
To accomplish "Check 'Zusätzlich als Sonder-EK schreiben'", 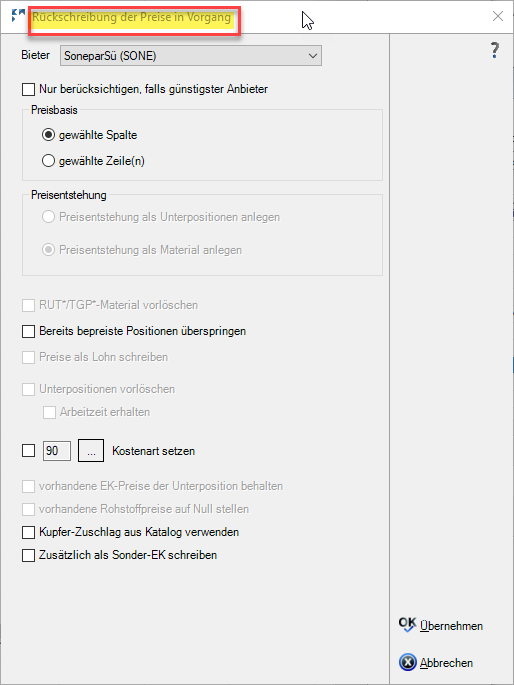I will pos(28,555).
